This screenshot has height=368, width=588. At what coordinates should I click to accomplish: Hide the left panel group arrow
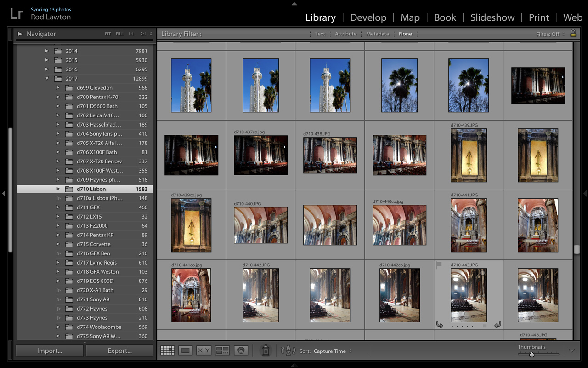click(4, 194)
